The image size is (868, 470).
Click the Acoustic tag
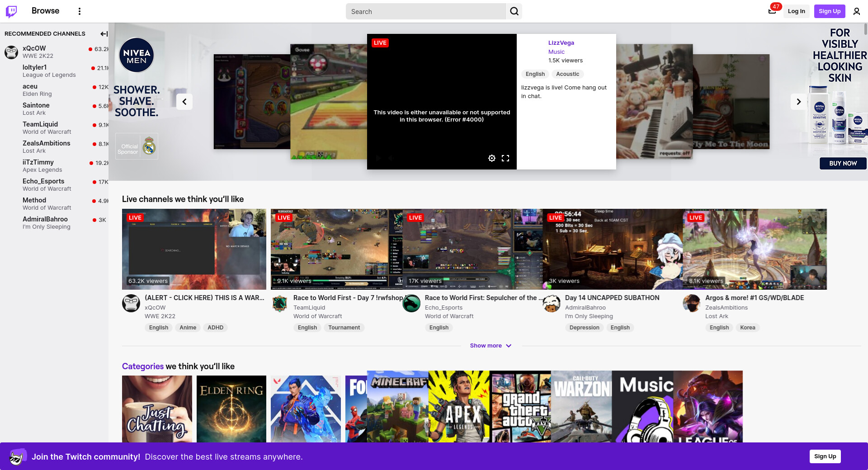click(567, 74)
